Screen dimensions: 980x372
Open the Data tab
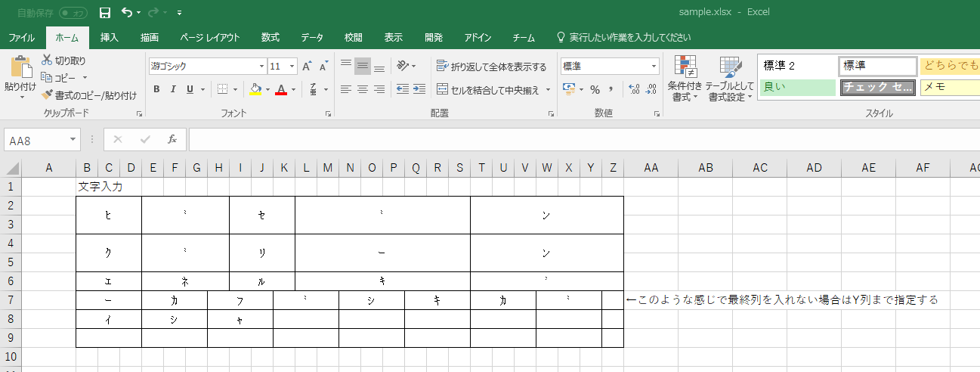312,38
